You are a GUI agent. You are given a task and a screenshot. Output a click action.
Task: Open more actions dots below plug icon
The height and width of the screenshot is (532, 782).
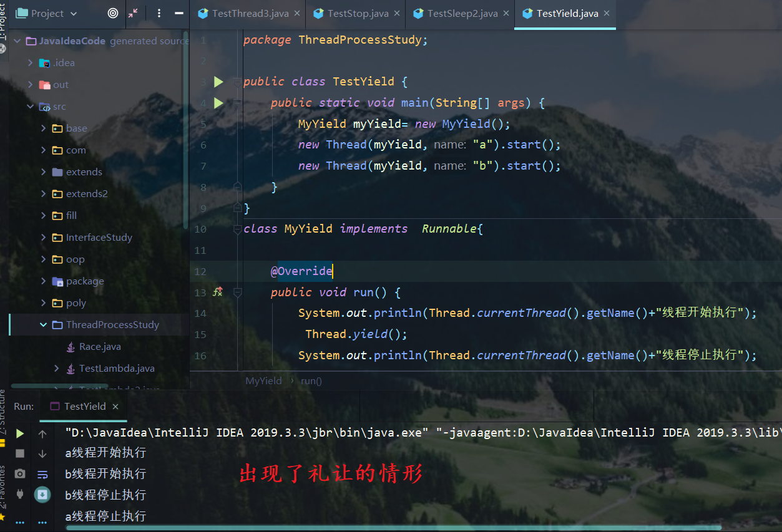(20, 523)
